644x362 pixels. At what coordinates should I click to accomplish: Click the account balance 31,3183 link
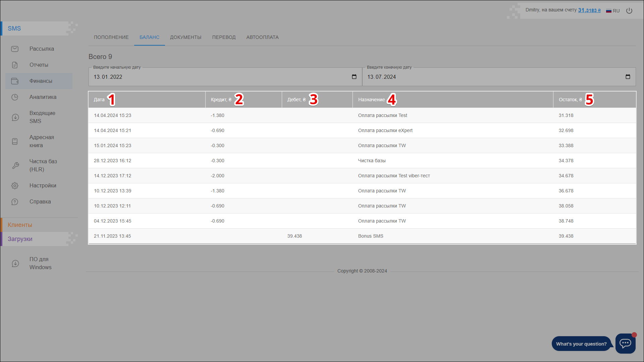pyautogui.click(x=589, y=10)
